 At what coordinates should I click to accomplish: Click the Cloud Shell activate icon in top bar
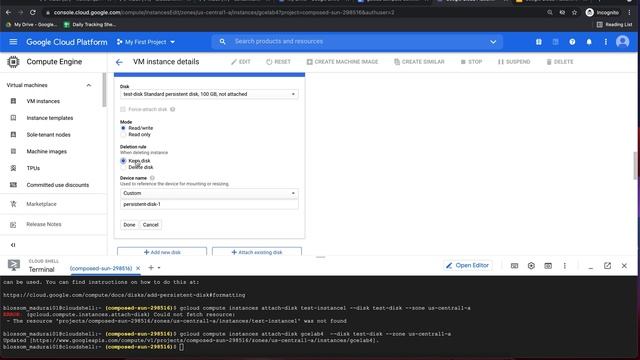pyautogui.click(x=556, y=42)
